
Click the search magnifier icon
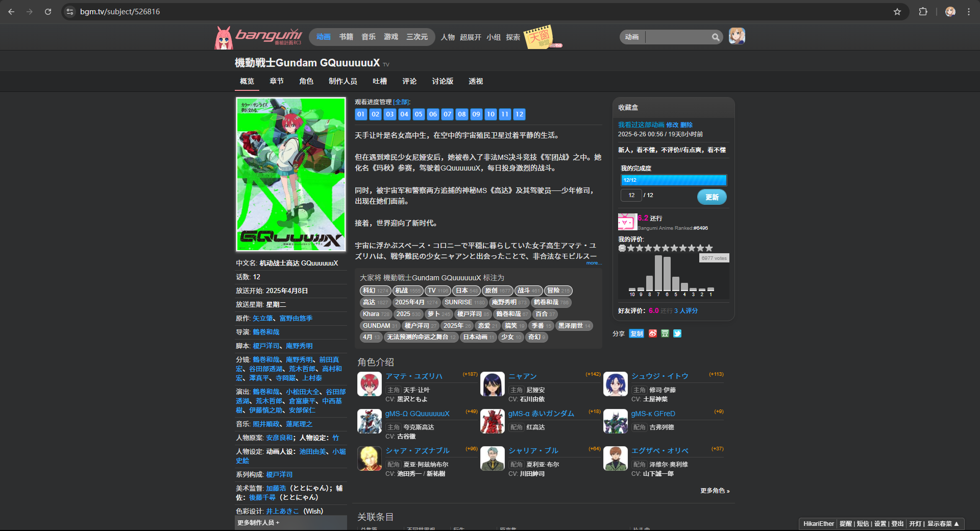point(716,37)
